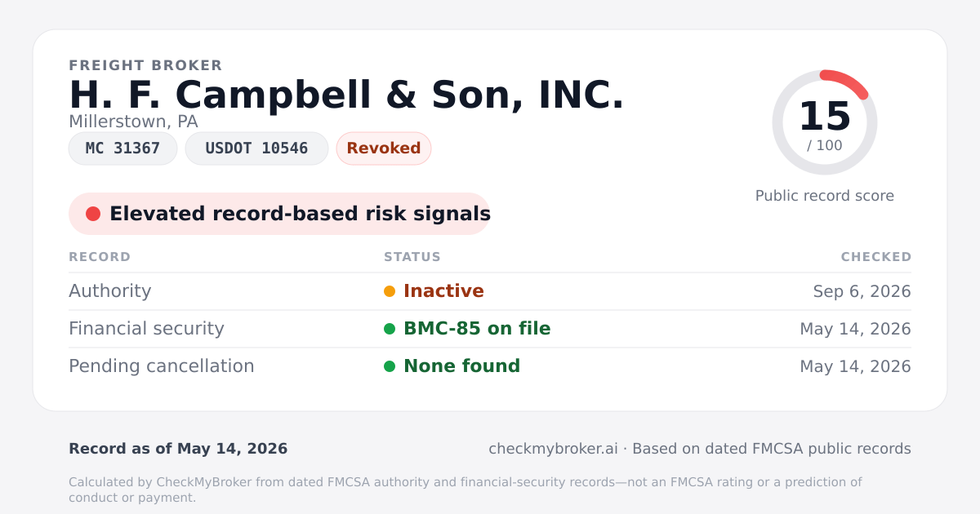Select the Financial security record row
Screen dimensions: 980x514
[490, 329]
